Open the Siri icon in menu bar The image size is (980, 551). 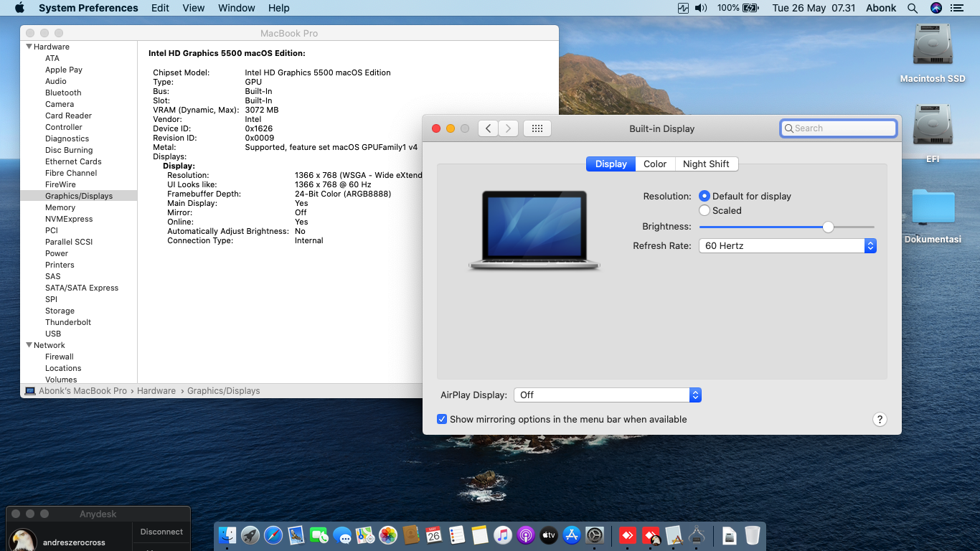[936, 8]
